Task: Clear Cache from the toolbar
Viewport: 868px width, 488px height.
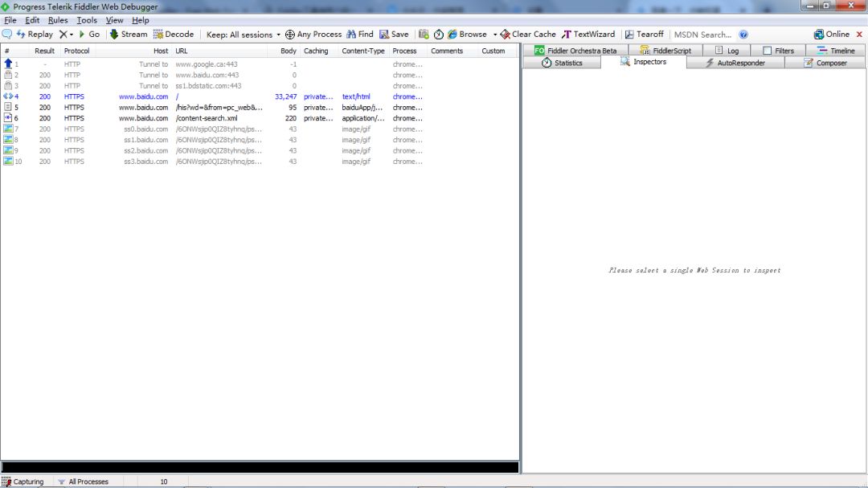Action: pyautogui.click(x=528, y=35)
